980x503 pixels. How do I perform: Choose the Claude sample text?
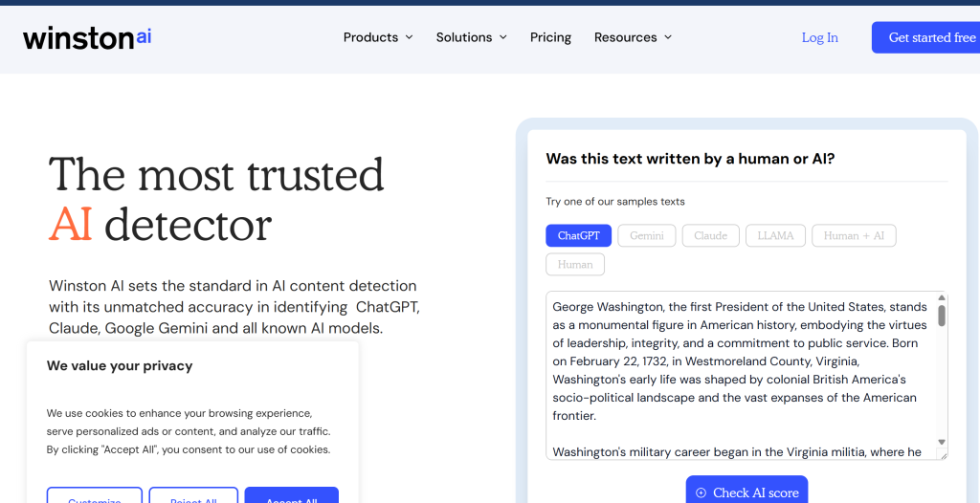(710, 235)
